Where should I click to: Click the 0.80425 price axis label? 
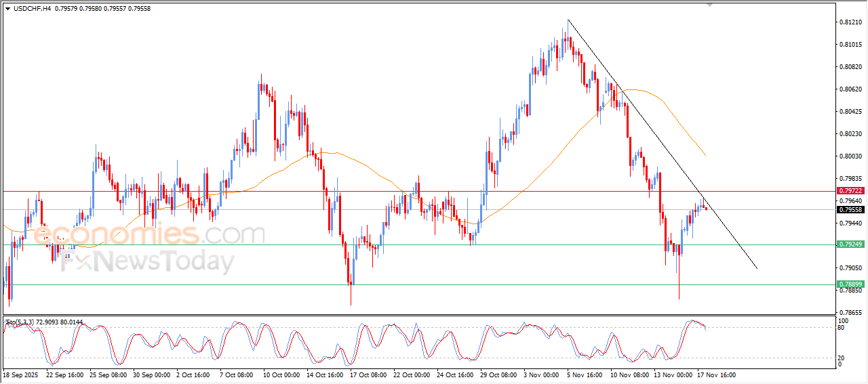(850, 112)
